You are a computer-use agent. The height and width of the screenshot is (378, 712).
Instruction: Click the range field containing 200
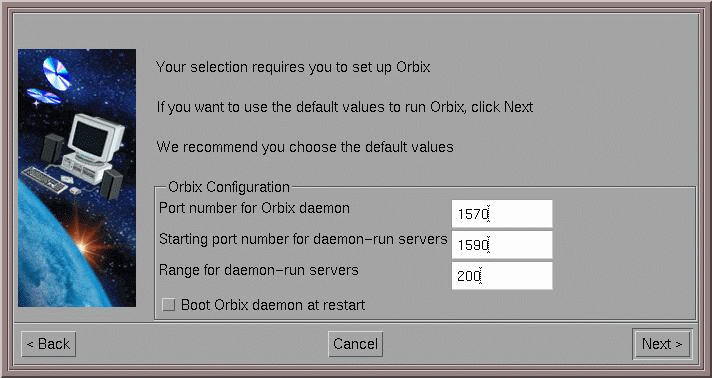(x=502, y=275)
